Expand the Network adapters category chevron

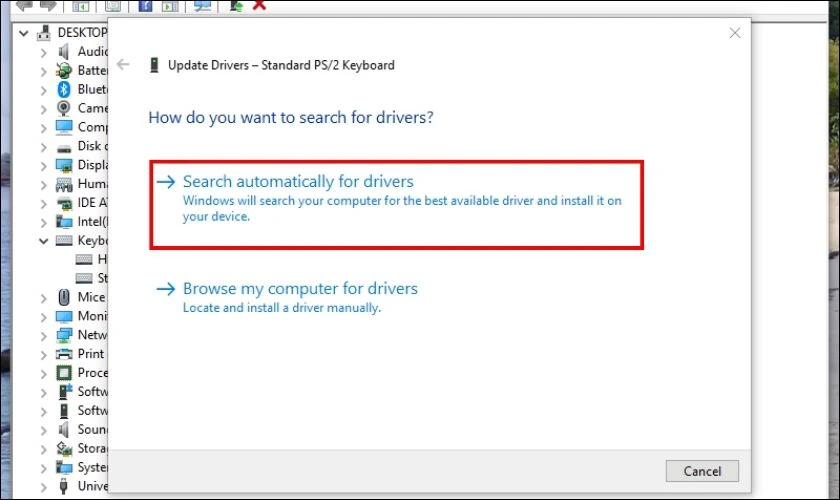tap(43, 336)
